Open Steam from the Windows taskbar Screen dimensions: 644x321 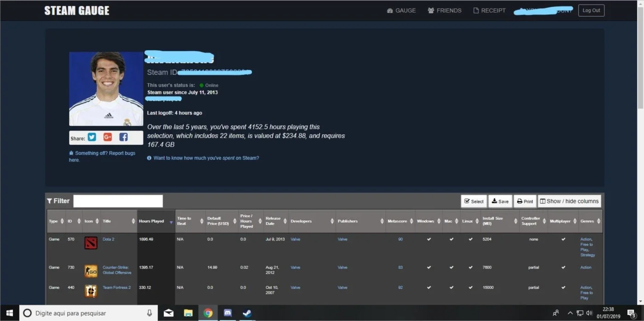(x=247, y=313)
